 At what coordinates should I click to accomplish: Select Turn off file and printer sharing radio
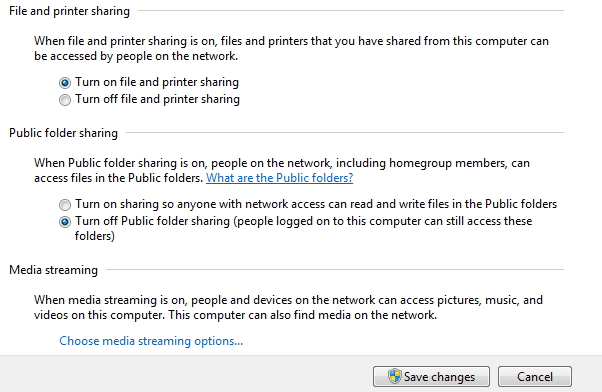(65, 100)
